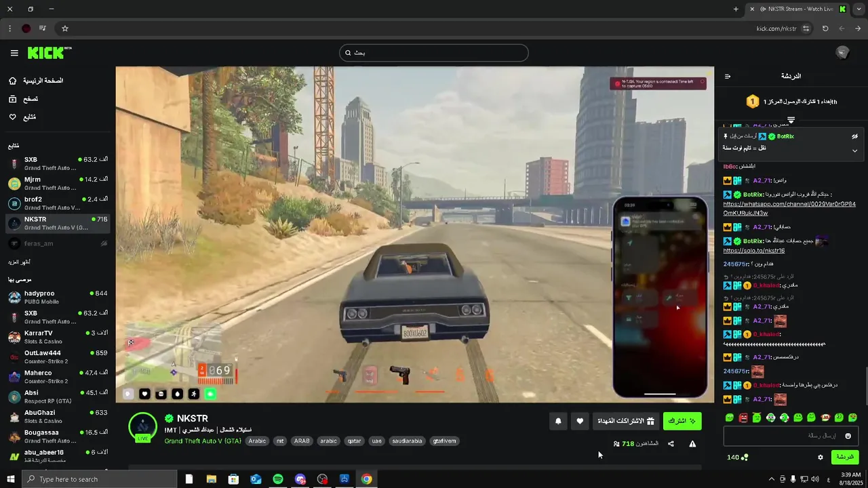Follow NKSTR with the heart button

[x=580, y=421]
